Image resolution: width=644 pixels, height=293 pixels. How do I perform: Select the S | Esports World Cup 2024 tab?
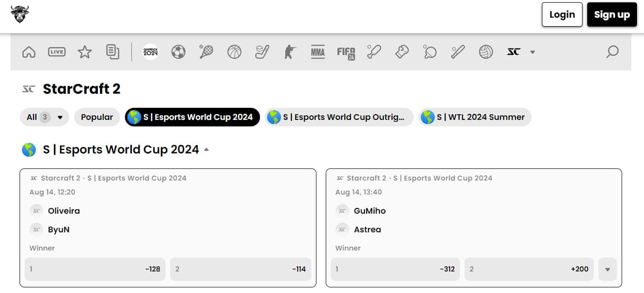[192, 117]
